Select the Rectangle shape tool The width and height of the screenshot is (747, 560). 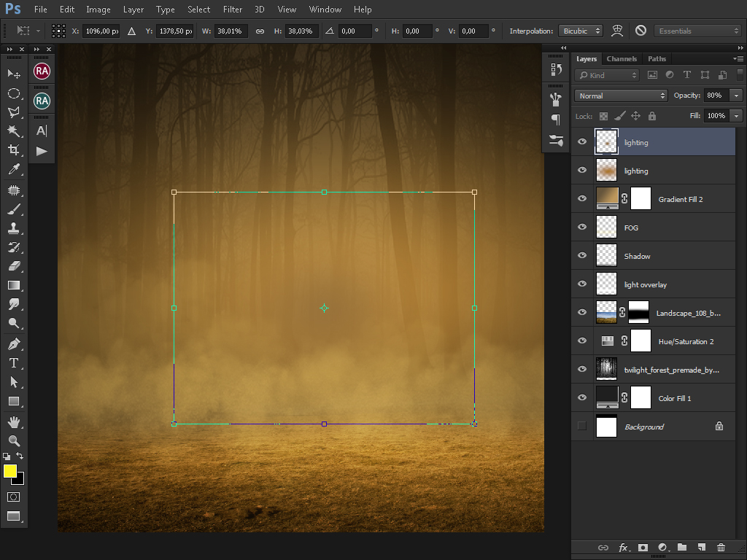click(14, 401)
